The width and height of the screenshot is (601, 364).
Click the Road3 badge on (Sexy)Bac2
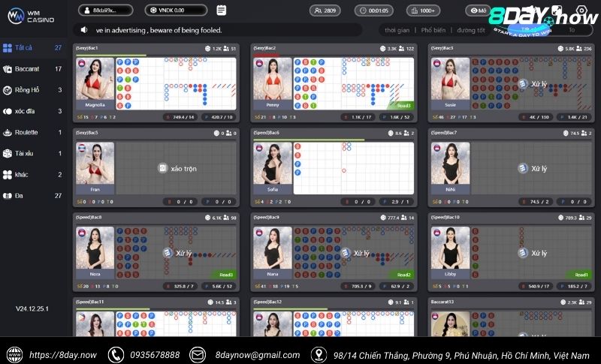(x=404, y=106)
